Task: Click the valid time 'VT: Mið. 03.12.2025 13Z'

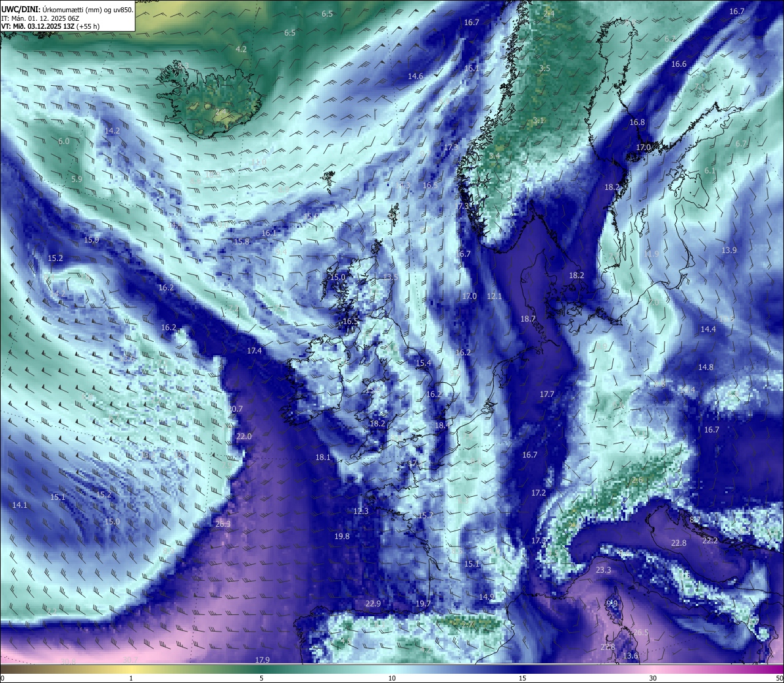Action: (37, 26)
